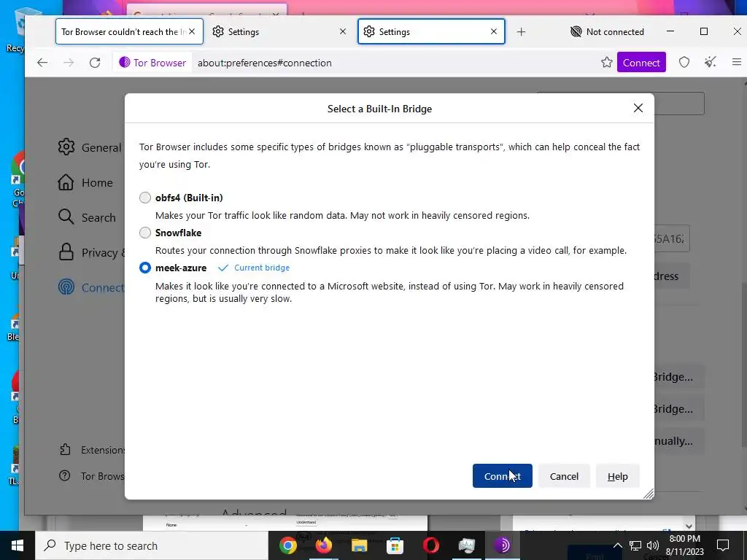Screen dimensions: 747x560
Task: Open Home settings in the sidebar
Action: [x=86, y=182]
